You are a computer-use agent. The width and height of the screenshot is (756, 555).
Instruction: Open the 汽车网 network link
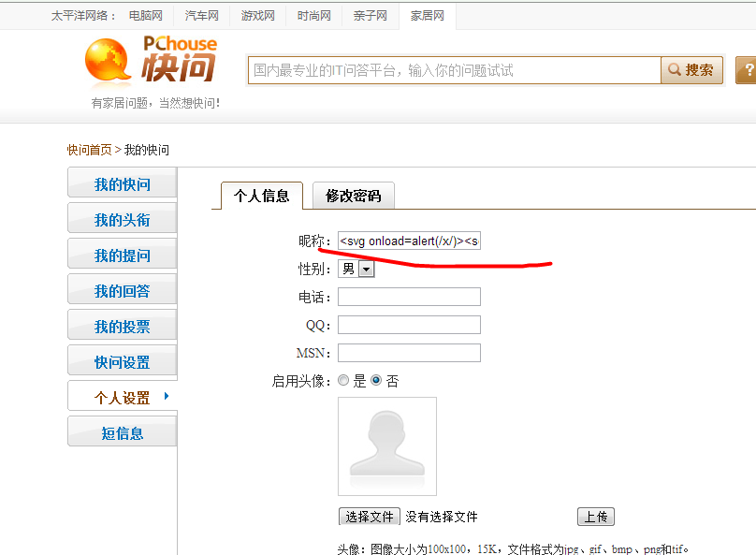[x=201, y=16]
